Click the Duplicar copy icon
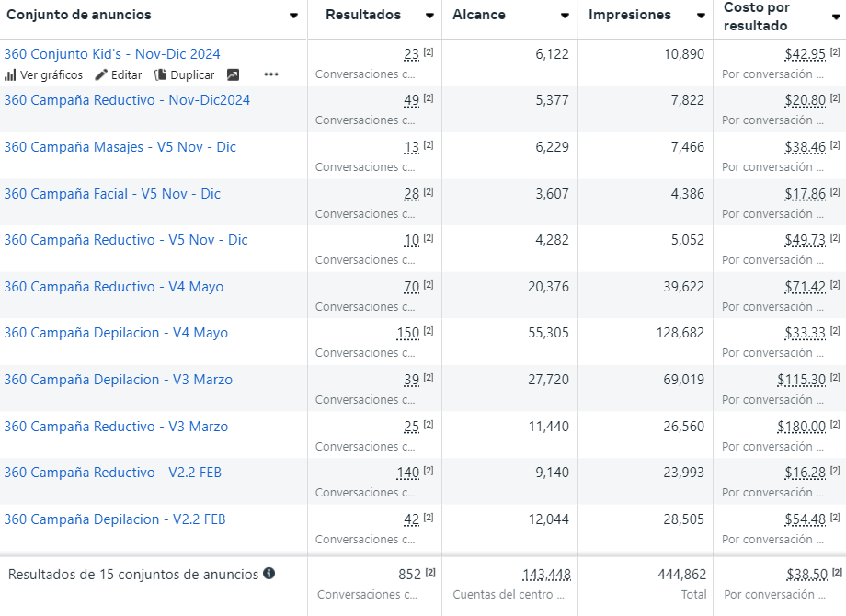Screen dimensions: 846x616 [161, 75]
